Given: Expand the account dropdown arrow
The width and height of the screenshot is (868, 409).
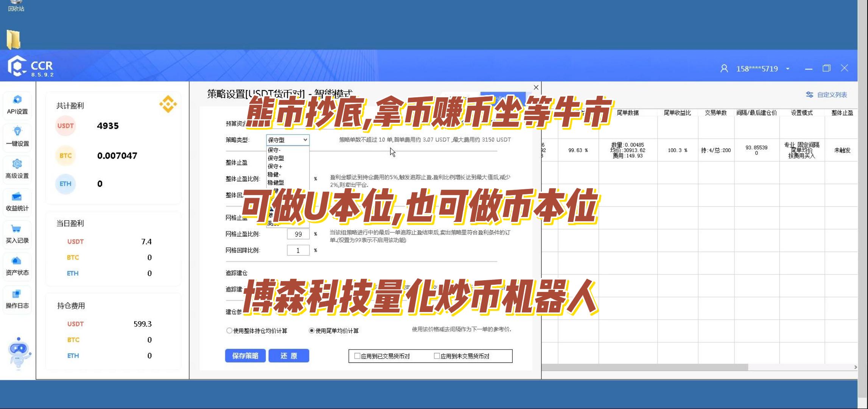Looking at the screenshot, I should (787, 69).
